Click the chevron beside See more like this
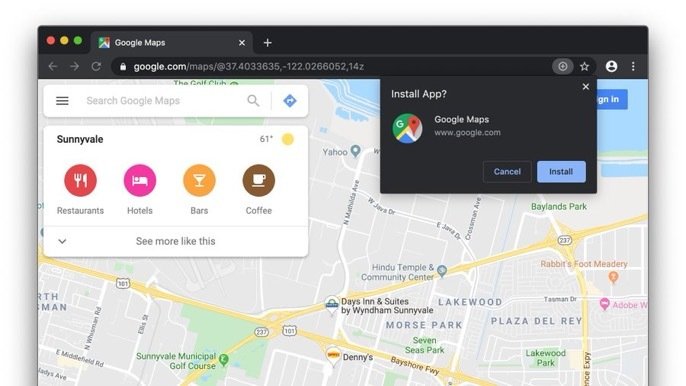686x386 pixels. click(62, 241)
